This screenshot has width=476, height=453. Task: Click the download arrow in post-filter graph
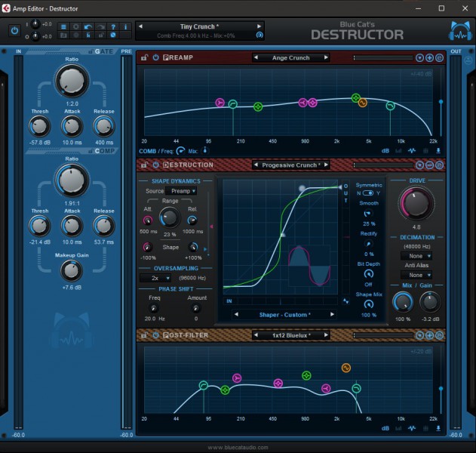(438, 428)
